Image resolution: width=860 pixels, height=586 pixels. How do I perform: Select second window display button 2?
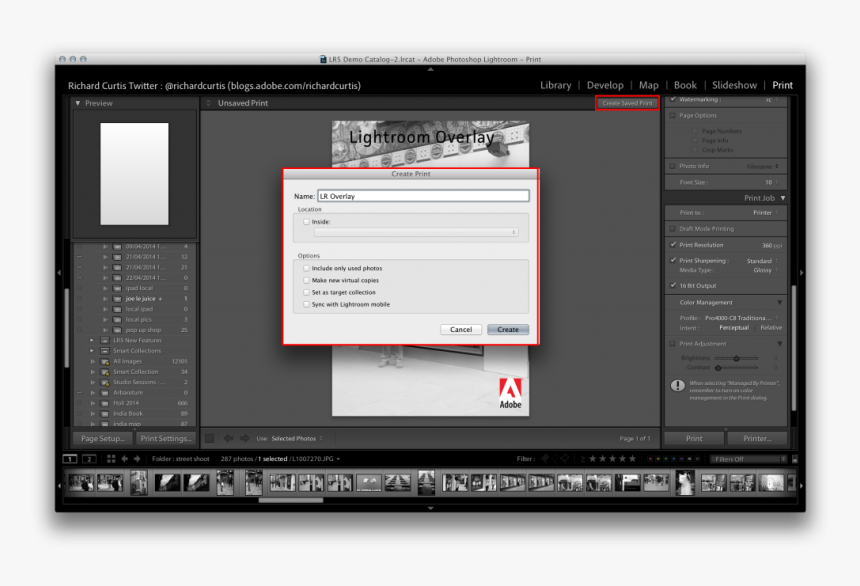coord(89,459)
